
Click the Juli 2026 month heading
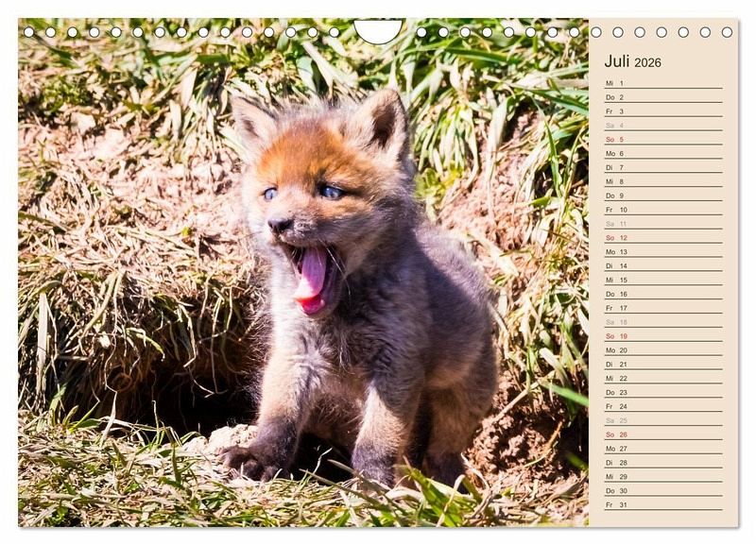[632, 61]
